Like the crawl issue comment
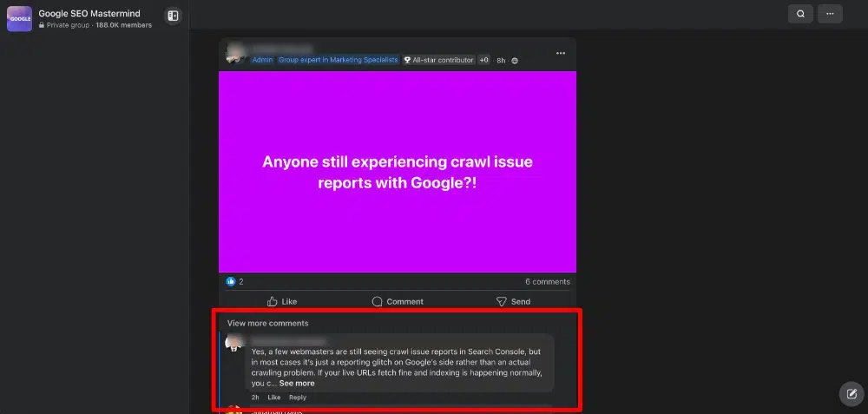This screenshot has width=868, height=414. [x=274, y=398]
